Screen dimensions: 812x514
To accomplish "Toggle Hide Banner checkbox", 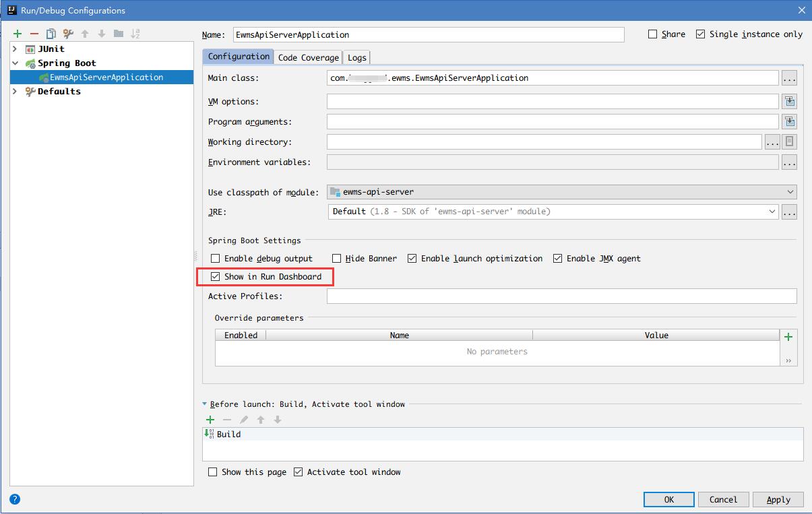I will point(337,259).
